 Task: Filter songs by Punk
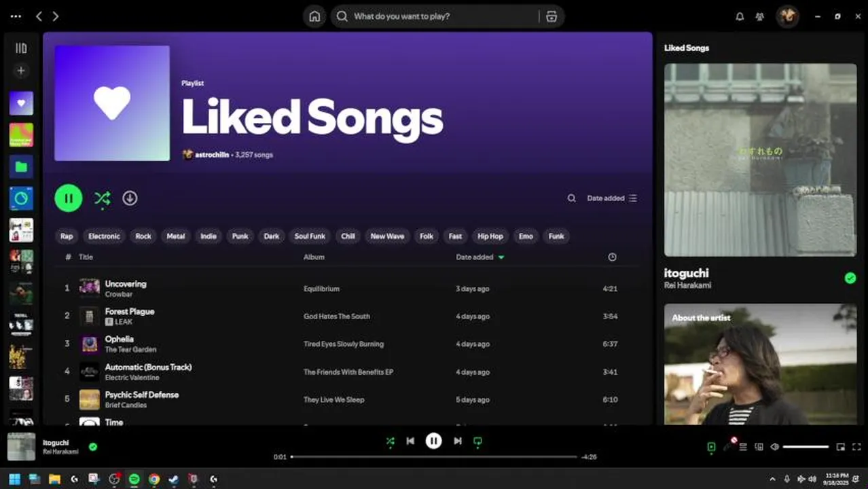[x=240, y=236]
